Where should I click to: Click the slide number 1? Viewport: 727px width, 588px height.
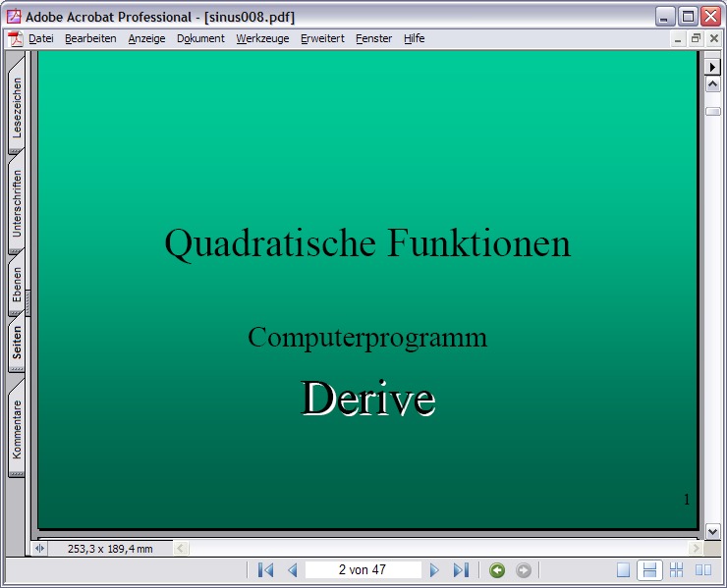687,499
